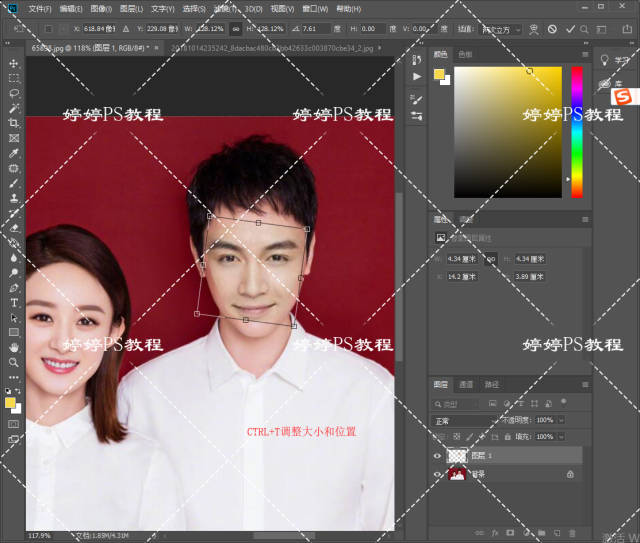
Task: Hide the 背景 layer via its eye icon
Action: pos(437,474)
